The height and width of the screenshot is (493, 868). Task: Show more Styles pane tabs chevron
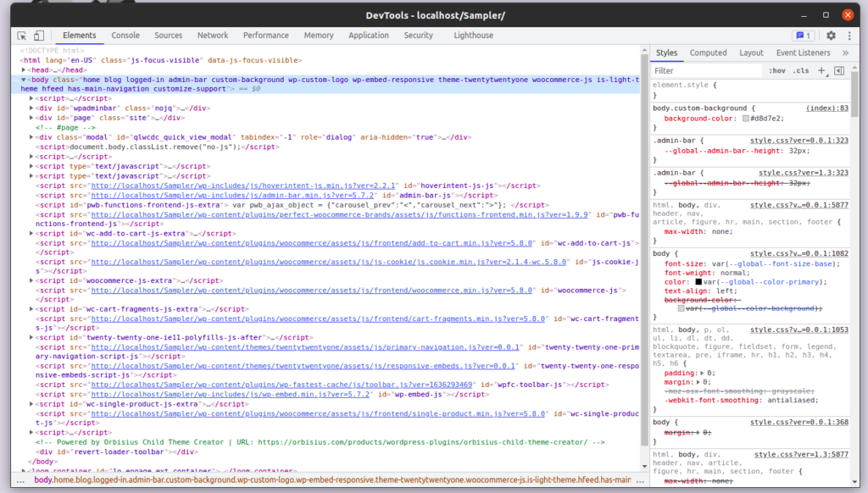pos(845,53)
